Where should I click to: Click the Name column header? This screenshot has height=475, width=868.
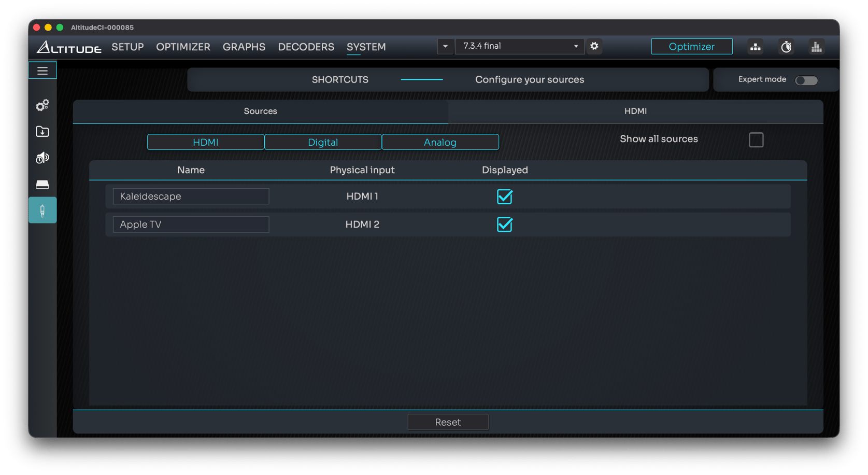point(191,170)
